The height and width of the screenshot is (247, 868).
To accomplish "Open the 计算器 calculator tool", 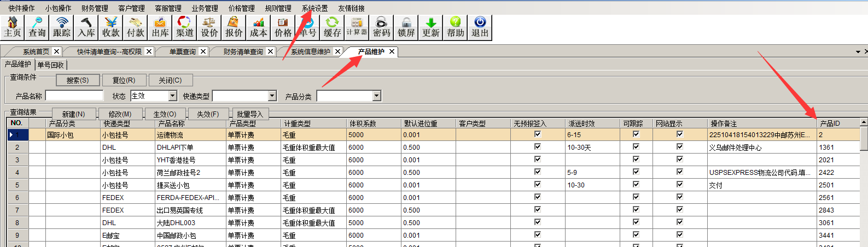I will pos(357,27).
